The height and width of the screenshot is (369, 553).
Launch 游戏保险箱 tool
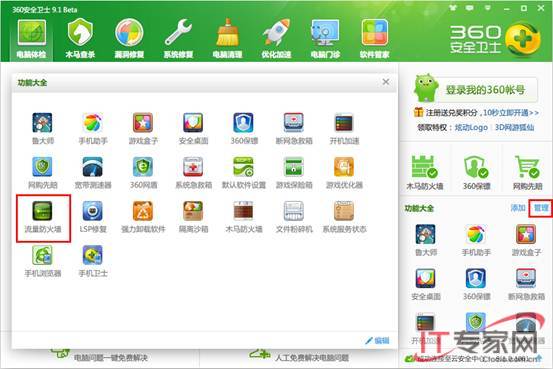pyautogui.click(x=294, y=173)
